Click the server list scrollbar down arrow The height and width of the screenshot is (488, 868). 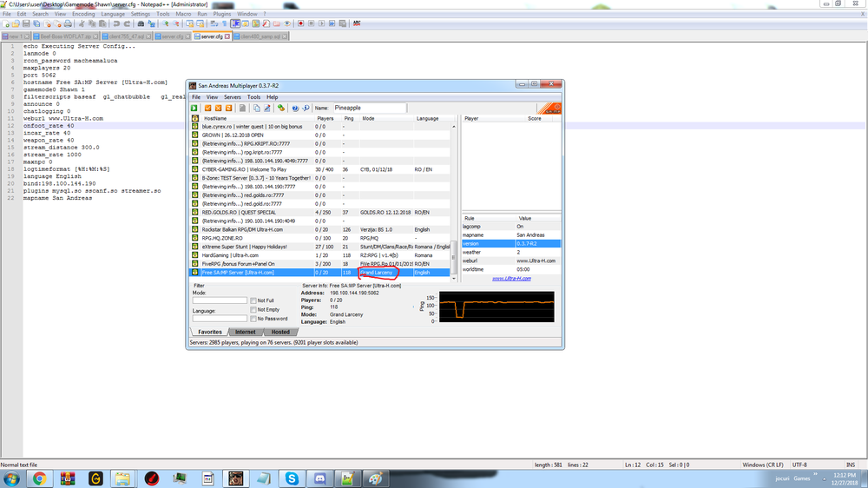pyautogui.click(x=454, y=278)
